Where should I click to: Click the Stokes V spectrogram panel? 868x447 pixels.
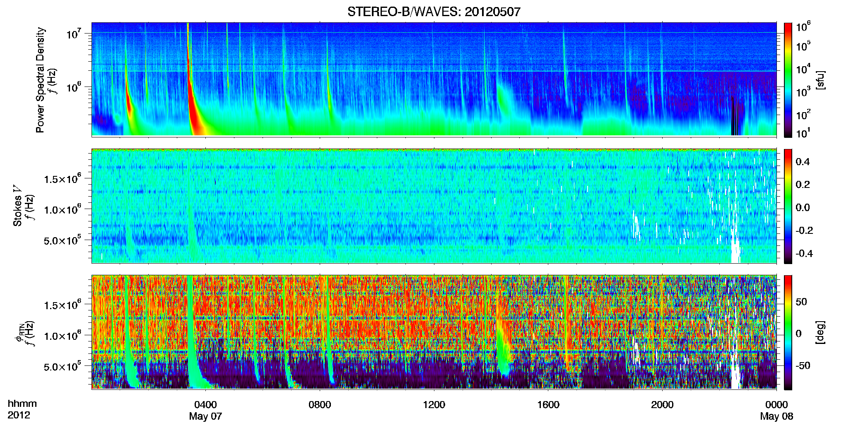[434, 206]
